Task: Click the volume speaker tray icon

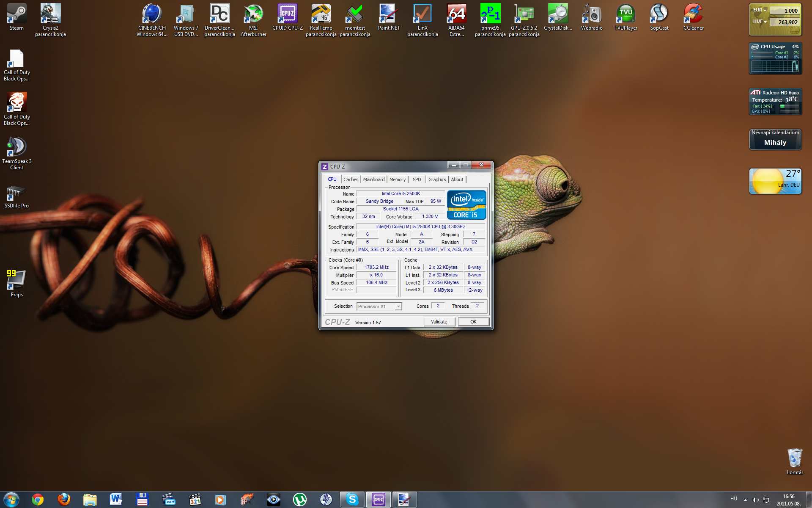Action: click(755, 500)
